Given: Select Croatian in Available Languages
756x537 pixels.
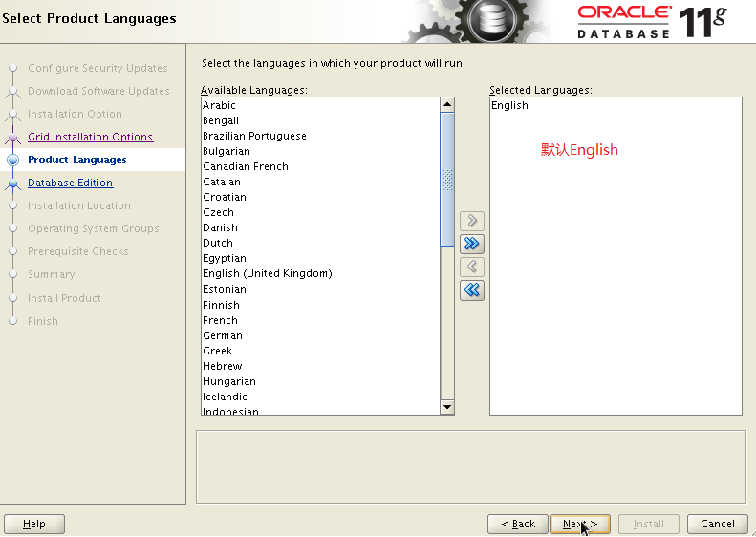Looking at the screenshot, I should (320, 197).
